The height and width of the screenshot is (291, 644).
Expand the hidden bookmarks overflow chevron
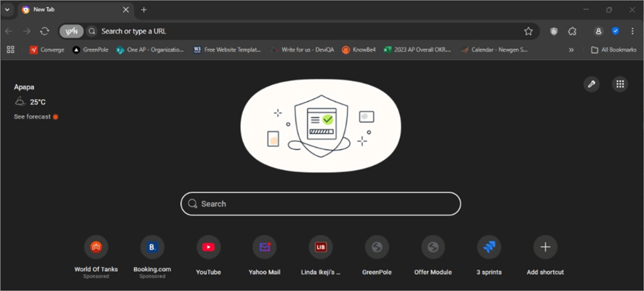(x=571, y=50)
